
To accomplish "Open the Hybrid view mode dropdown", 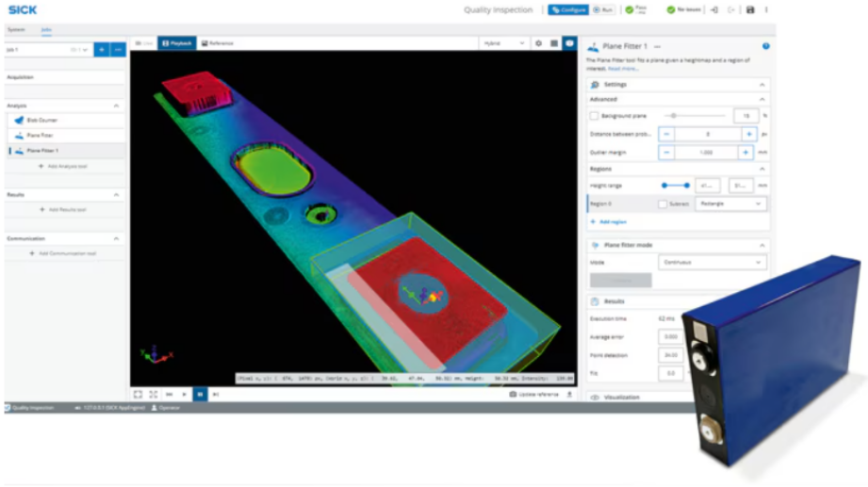I will pos(504,43).
